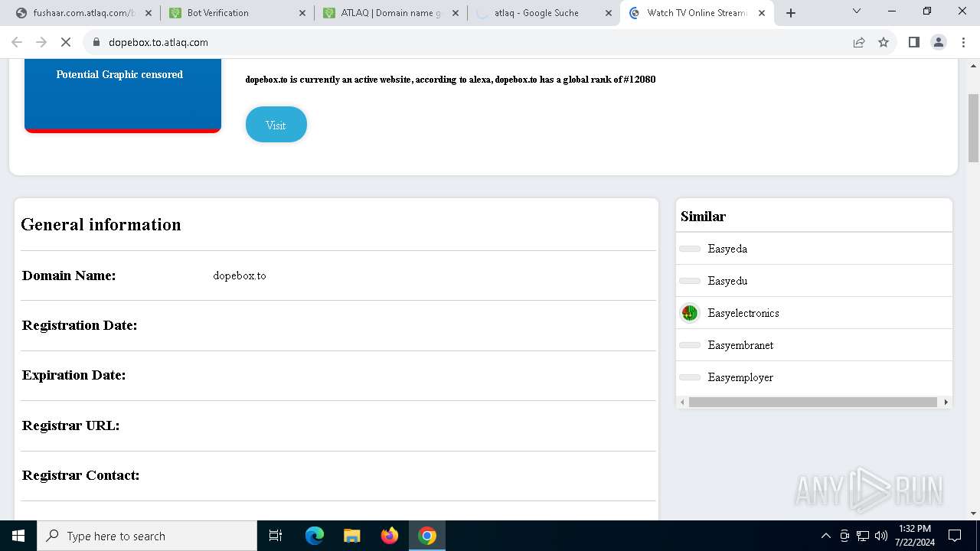Click the Domain Name label
The height and width of the screenshot is (551, 980).
pos(69,275)
